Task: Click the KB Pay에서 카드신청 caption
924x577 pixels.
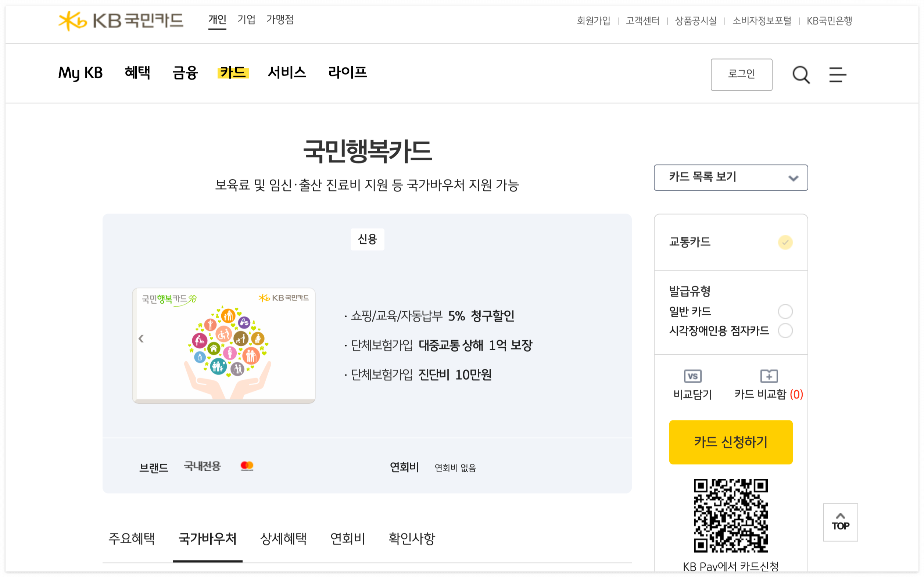Action: [x=731, y=566]
